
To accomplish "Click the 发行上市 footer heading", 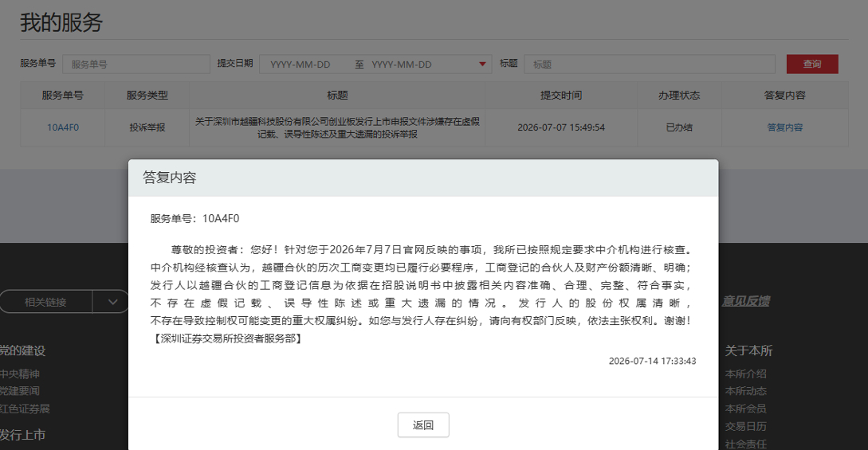I will pyautogui.click(x=22, y=435).
